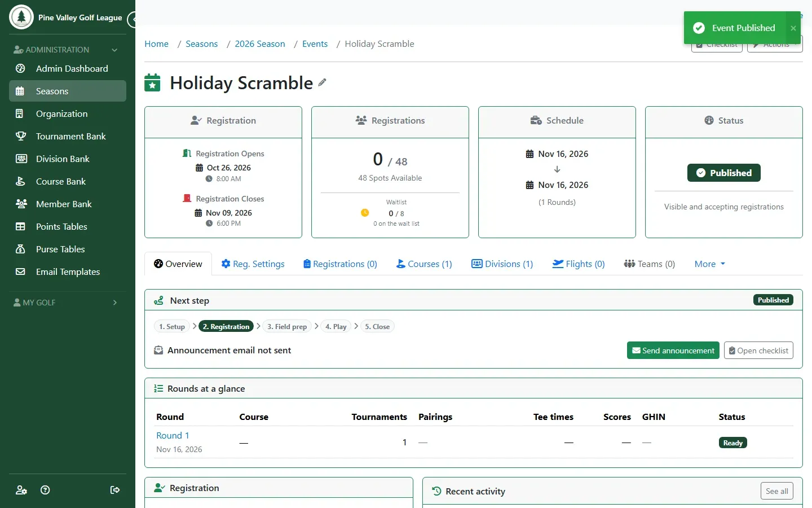Open the Round 1 link

[x=173, y=435]
